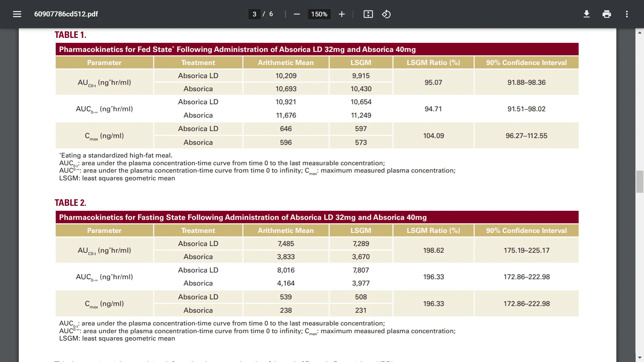Open the sidebar hamburger menu
Viewport: 644px width, 362px height.
pyautogui.click(x=17, y=14)
